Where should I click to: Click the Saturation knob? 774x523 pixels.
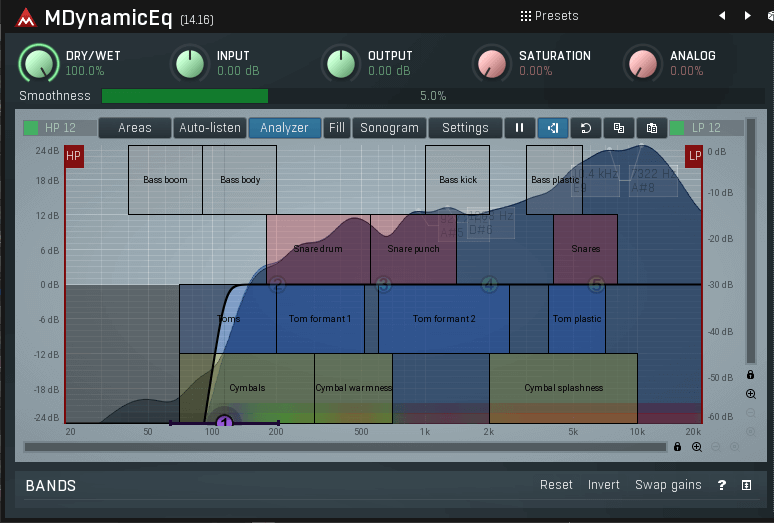click(x=492, y=64)
